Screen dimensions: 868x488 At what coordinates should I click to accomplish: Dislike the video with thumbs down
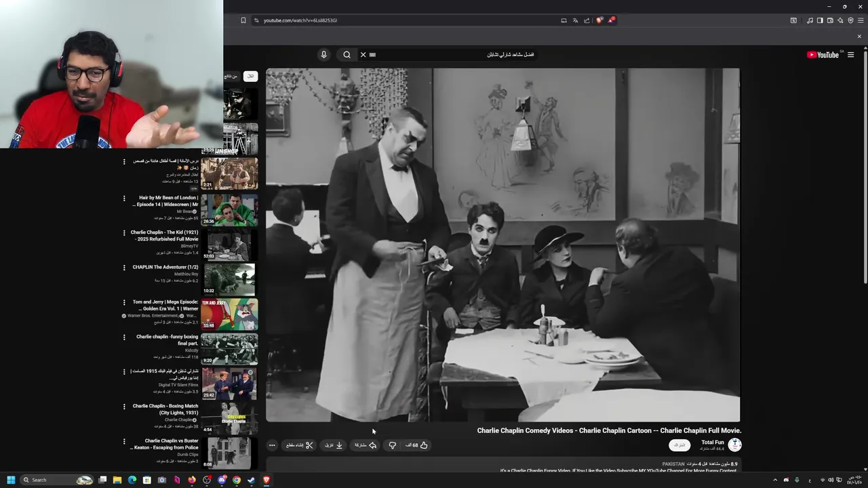click(x=392, y=445)
